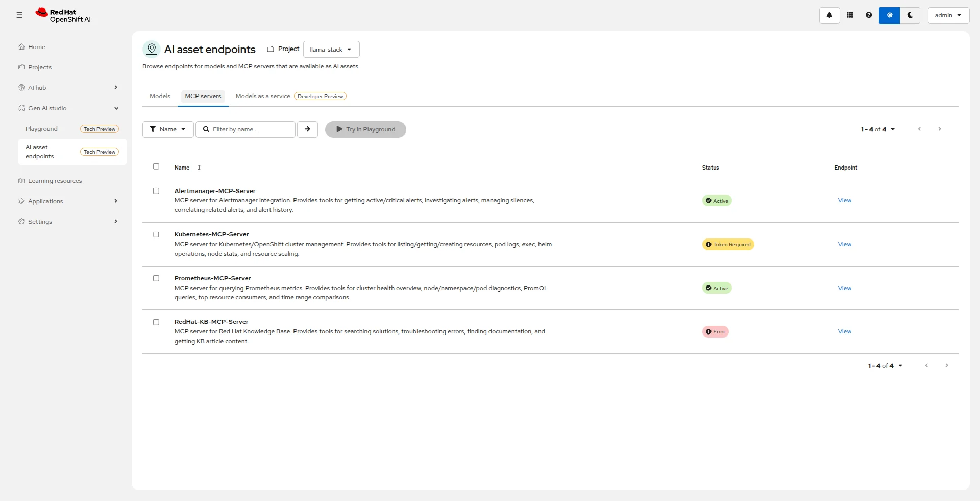The width and height of the screenshot is (980, 501).
Task: Click Tech Preview badge next to Playground
Action: click(x=100, y=129)
